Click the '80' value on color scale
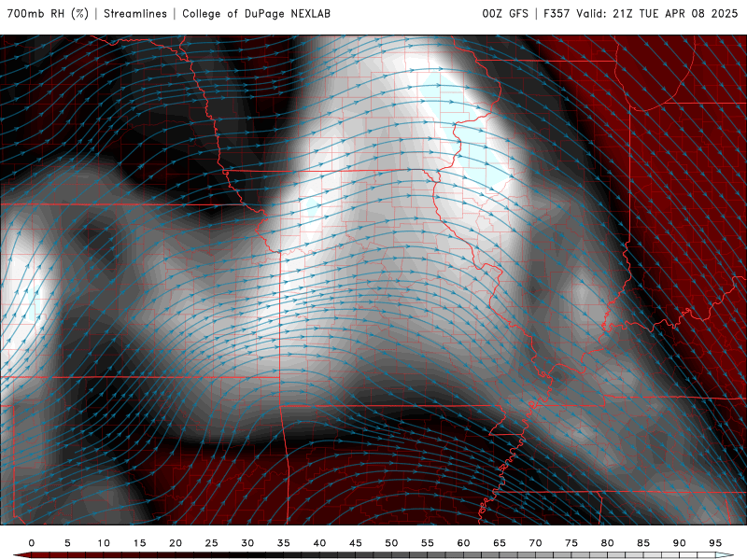 pos(608,543)
